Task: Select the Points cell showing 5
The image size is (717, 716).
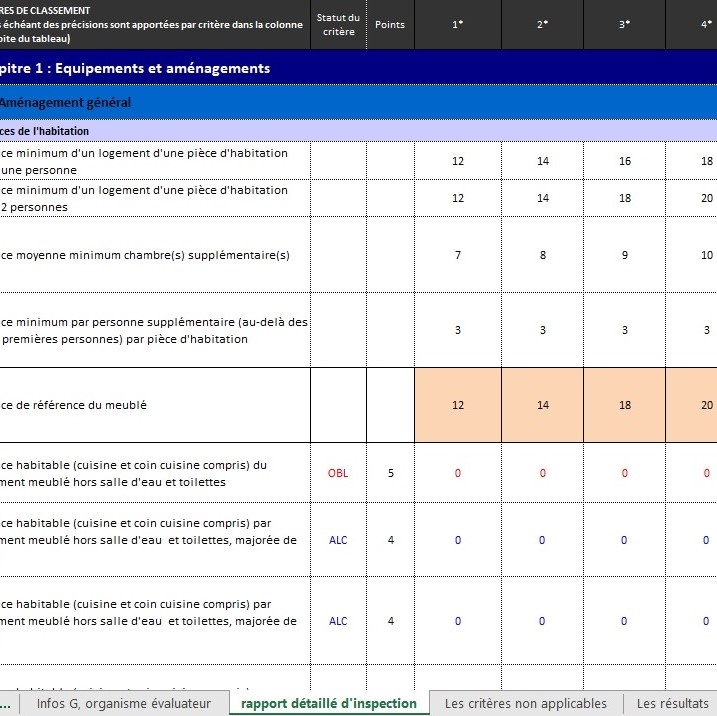Action: pos(390,473)
